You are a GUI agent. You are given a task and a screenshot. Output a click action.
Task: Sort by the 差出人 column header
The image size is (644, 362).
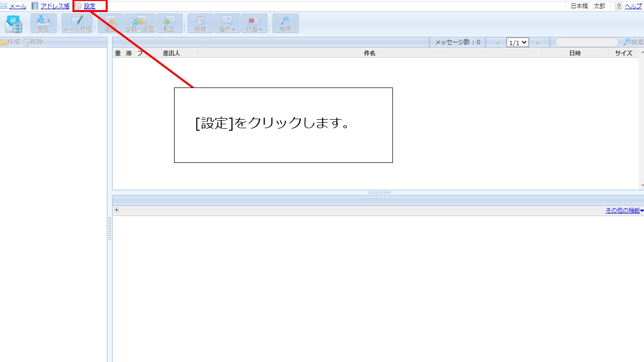[x=172, y=53]
